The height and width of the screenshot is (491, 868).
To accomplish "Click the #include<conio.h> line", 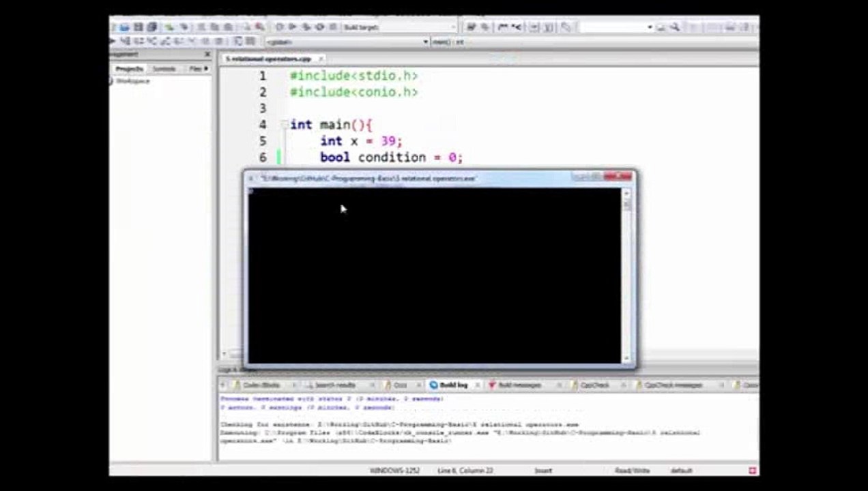I will 353,92.
